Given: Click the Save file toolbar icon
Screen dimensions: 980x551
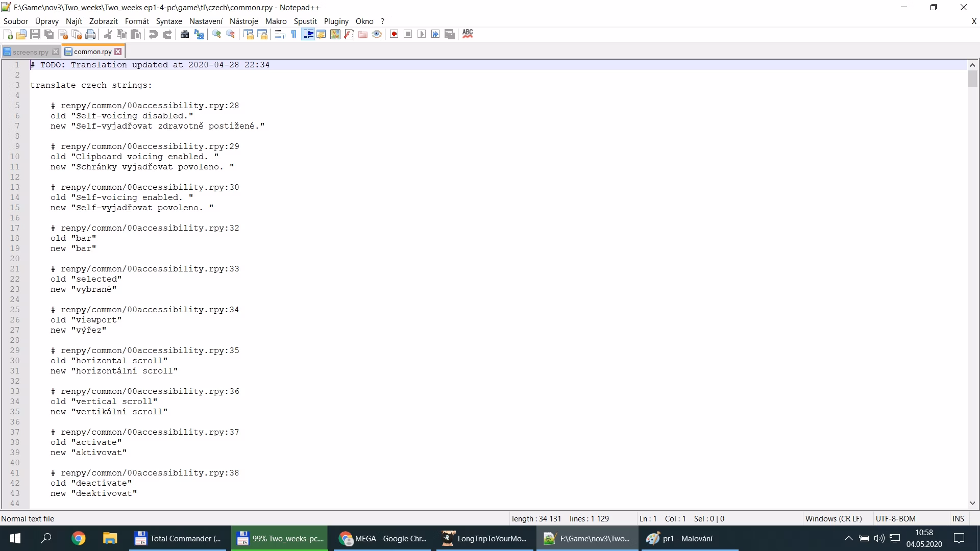Looking at the screenshot, I should click(35, 34).
